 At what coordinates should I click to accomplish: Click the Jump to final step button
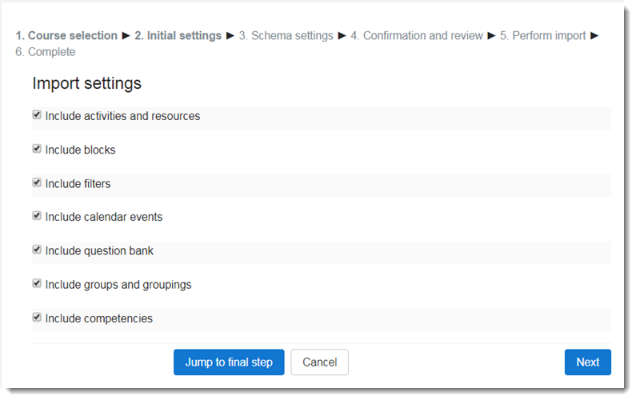(229, 362)
